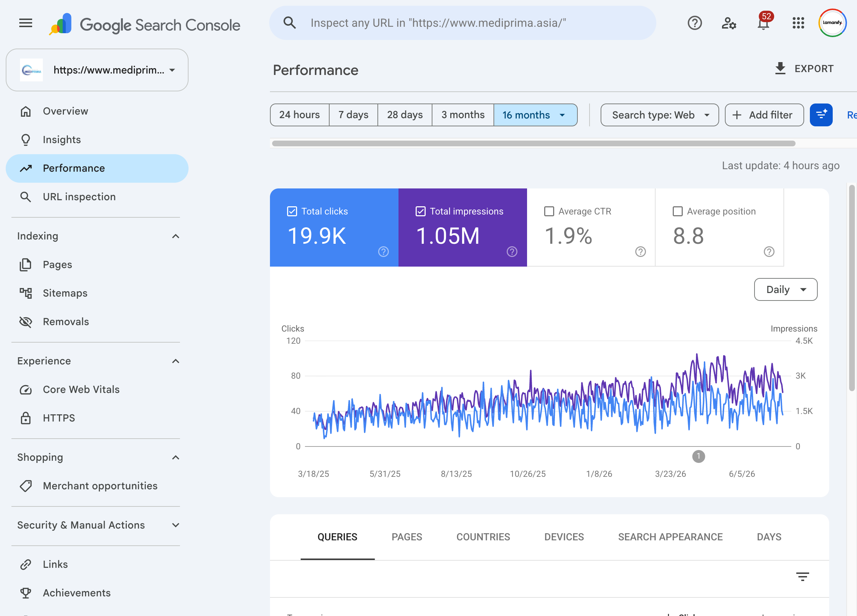Uncheck the Total clicks checkbox
This screenshot has height=616, width=857.
coord(292,211)
